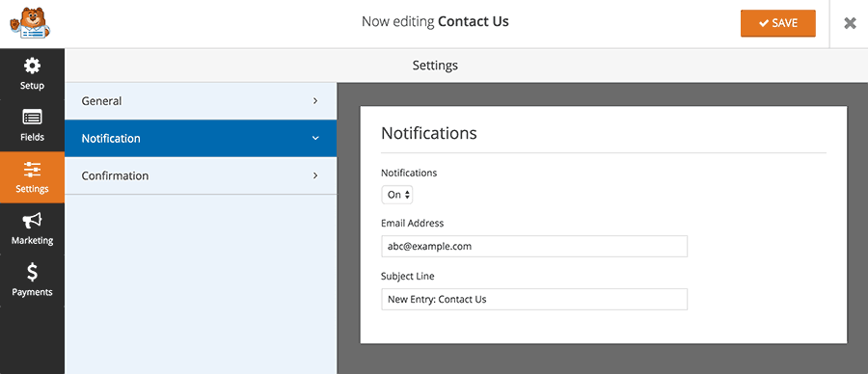Open the General settings section
The image size is (868, 374).
pos(201,100)
